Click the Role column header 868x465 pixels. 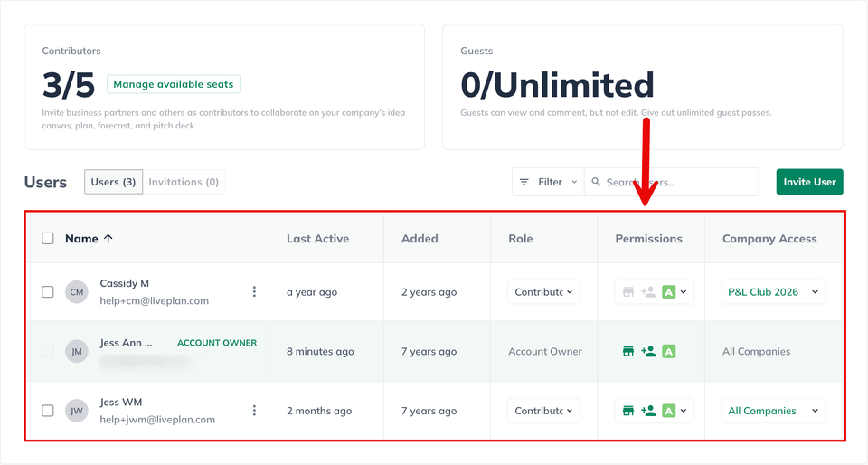coord(521,239)
